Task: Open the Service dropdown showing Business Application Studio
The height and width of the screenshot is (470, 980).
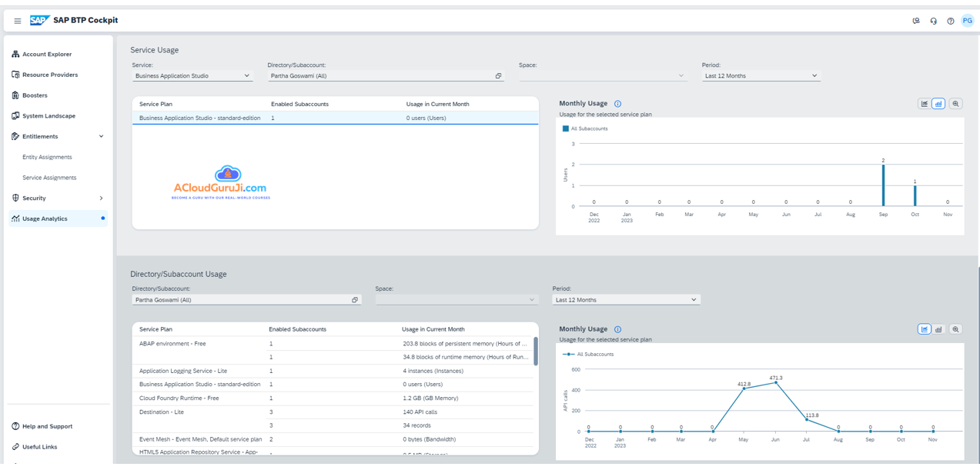Action: coord(192,76)
